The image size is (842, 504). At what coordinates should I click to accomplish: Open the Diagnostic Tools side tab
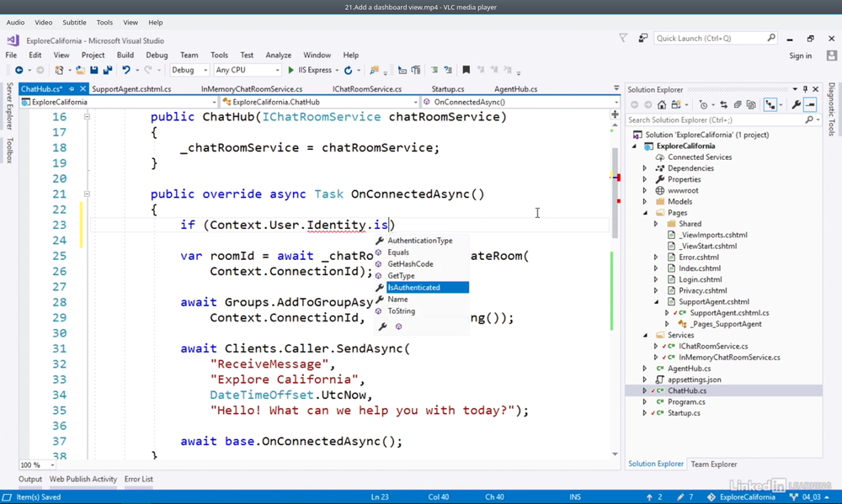tap(832, 109)
